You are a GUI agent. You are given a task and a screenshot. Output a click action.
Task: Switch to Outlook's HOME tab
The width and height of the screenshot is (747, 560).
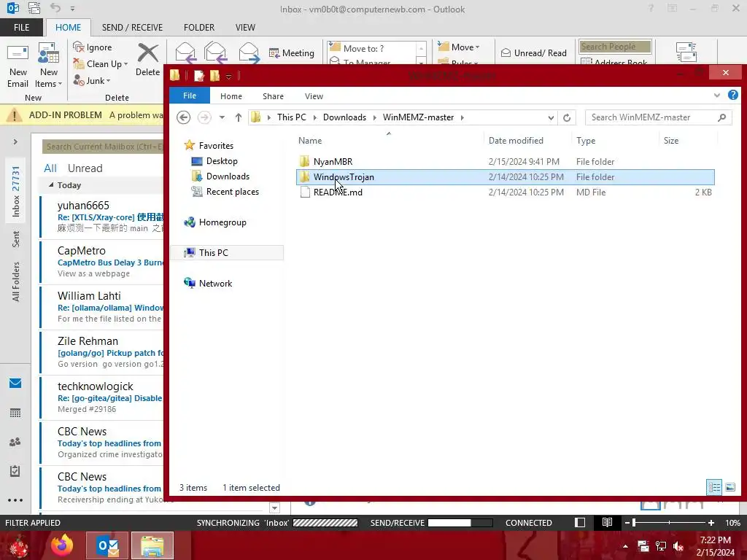[68, 28]
